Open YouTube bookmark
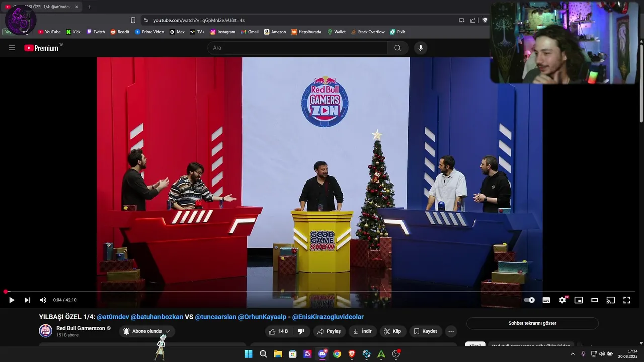 click(49, 32)
